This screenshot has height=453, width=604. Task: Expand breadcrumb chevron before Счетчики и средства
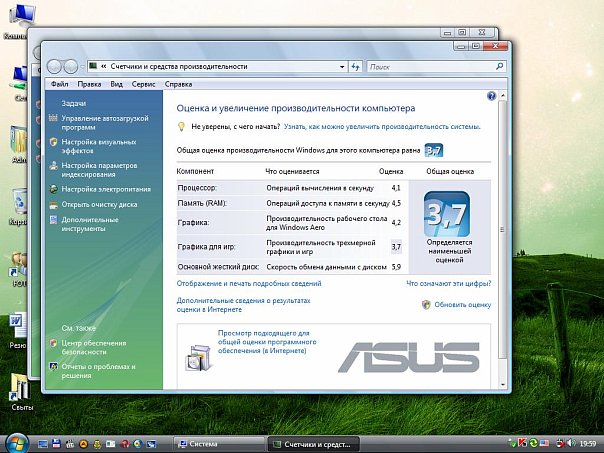103,66
